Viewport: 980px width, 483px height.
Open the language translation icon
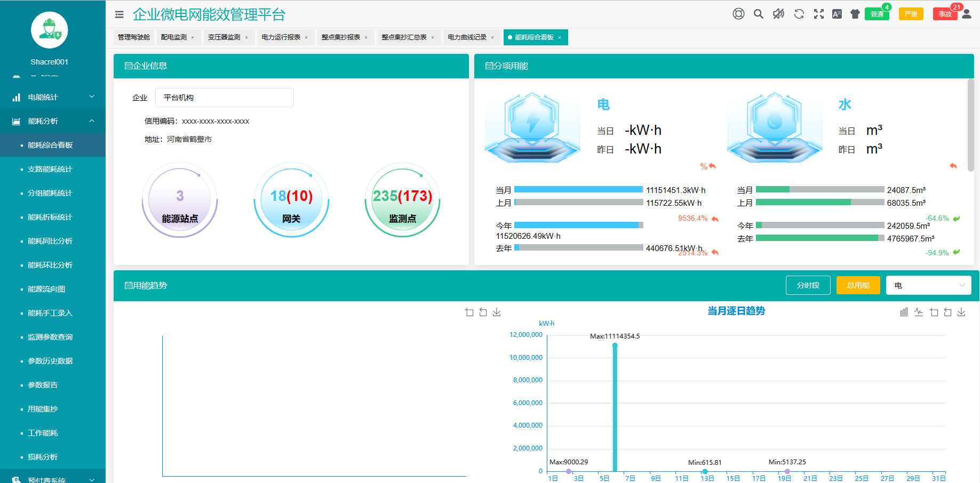pyautogui.click(x=837, y=14)
